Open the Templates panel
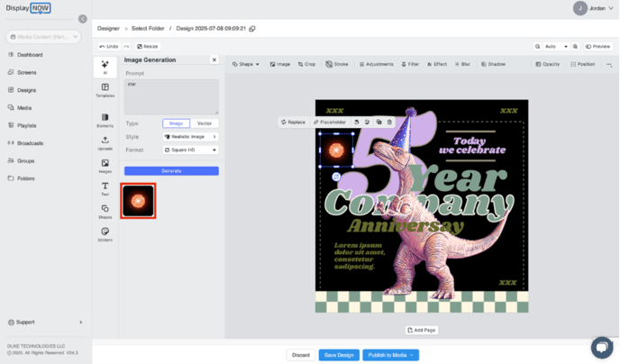 [105, 90]
